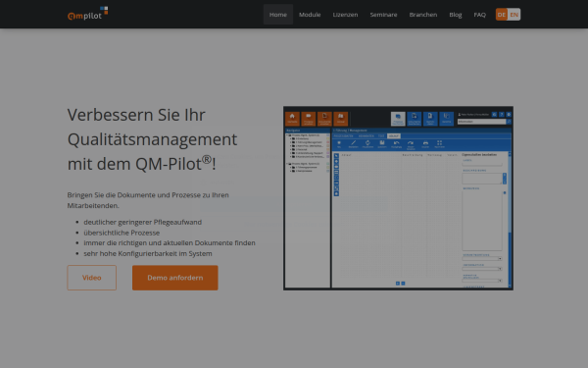Open the qmpilot logo homepage link
Screen dimensions: 588x368
coord(88,14)
